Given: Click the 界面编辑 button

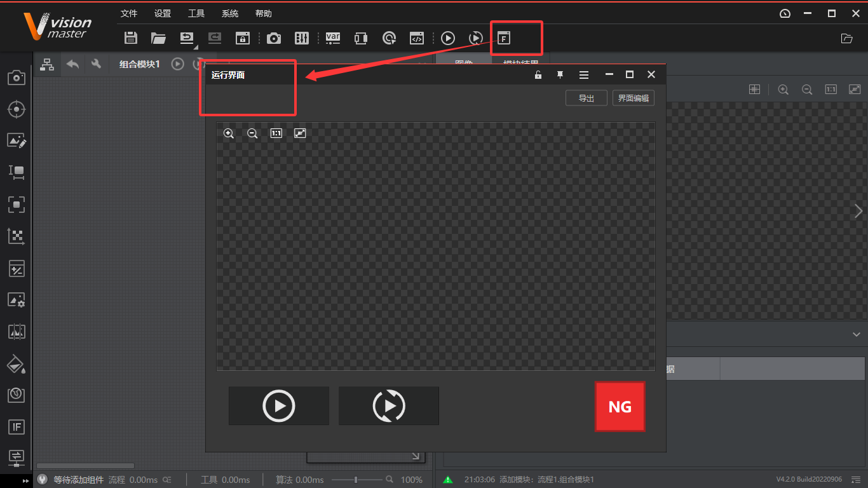Looking at the screenshot, I should point(633,98).
